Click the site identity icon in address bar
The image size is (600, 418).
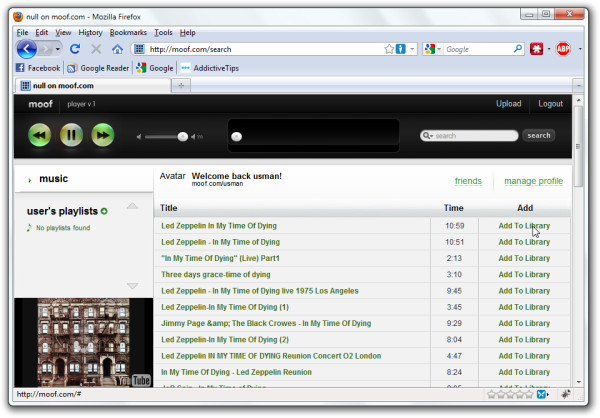139,49
